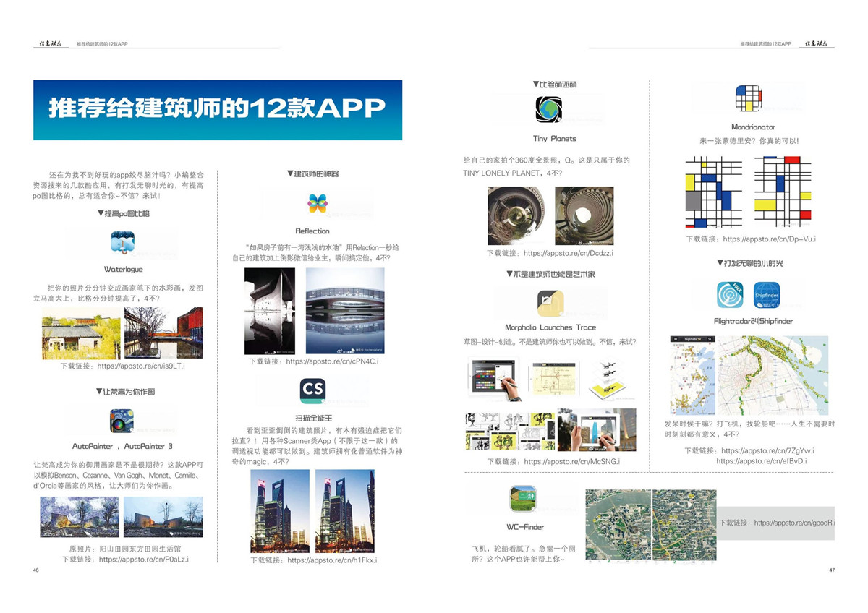Open the Shipfinder link appsto.re/cn/efBvD.i
The height and width of the screenshot is (613, 868).
click(x=762, y=460)
